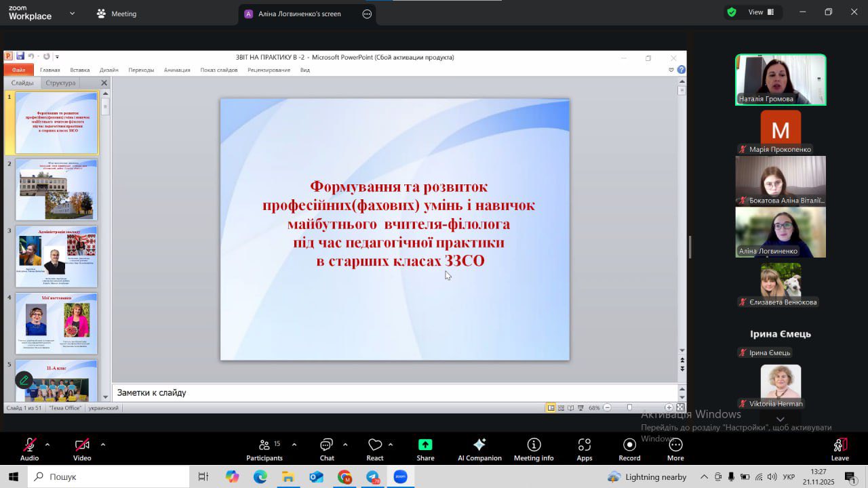
Task: Expand the audio options arrow
Action: tap(47, 445)
